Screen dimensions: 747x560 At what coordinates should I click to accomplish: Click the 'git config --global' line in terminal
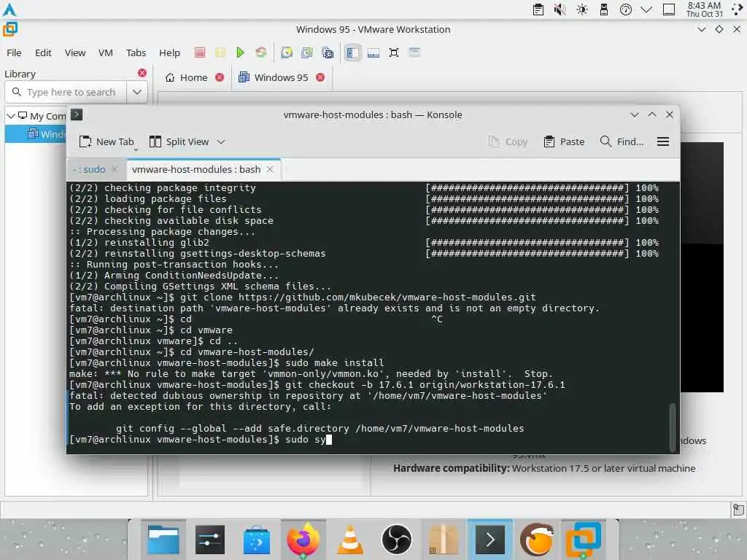(x=320, y=429)
